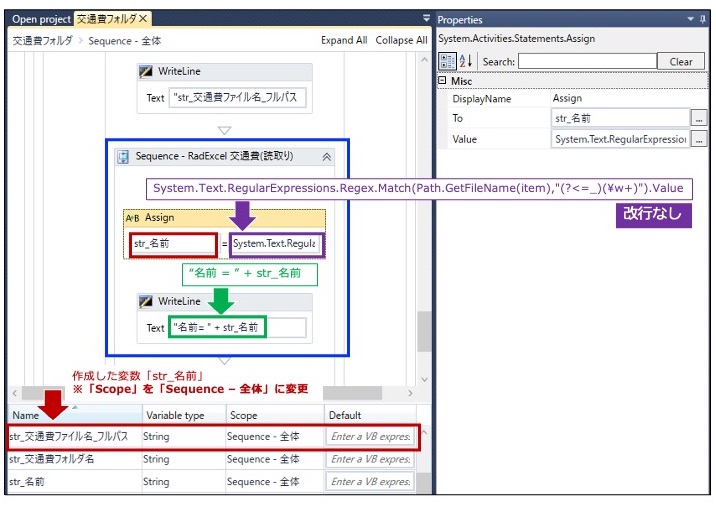
Task: Click the Assign To field str_名前
Action: pos(173,244)
